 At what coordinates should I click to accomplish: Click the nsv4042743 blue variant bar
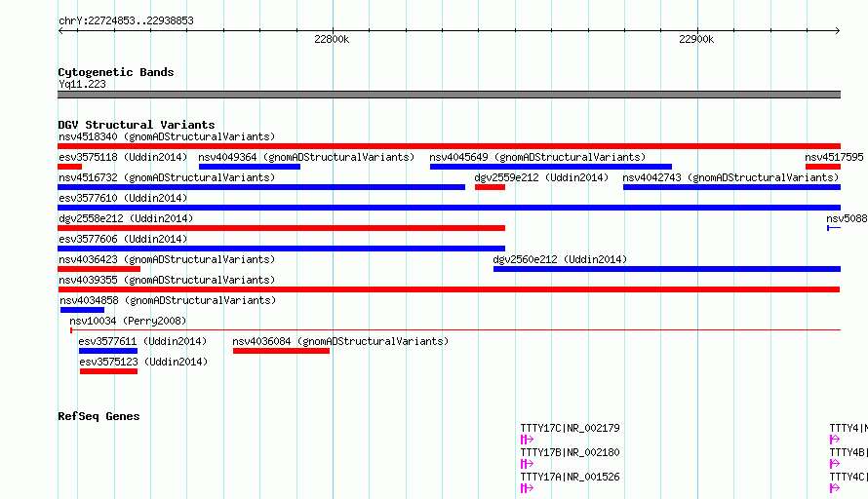tap(731, 187)
